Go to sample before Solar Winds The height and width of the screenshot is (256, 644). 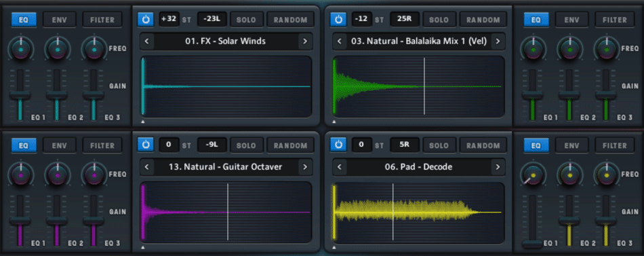(146, 41)
